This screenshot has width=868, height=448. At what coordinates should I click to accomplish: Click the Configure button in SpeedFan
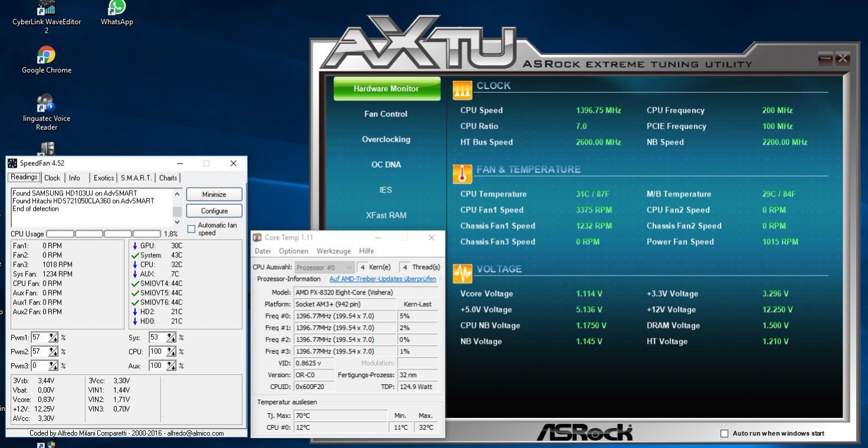click(x=214, y=211)
